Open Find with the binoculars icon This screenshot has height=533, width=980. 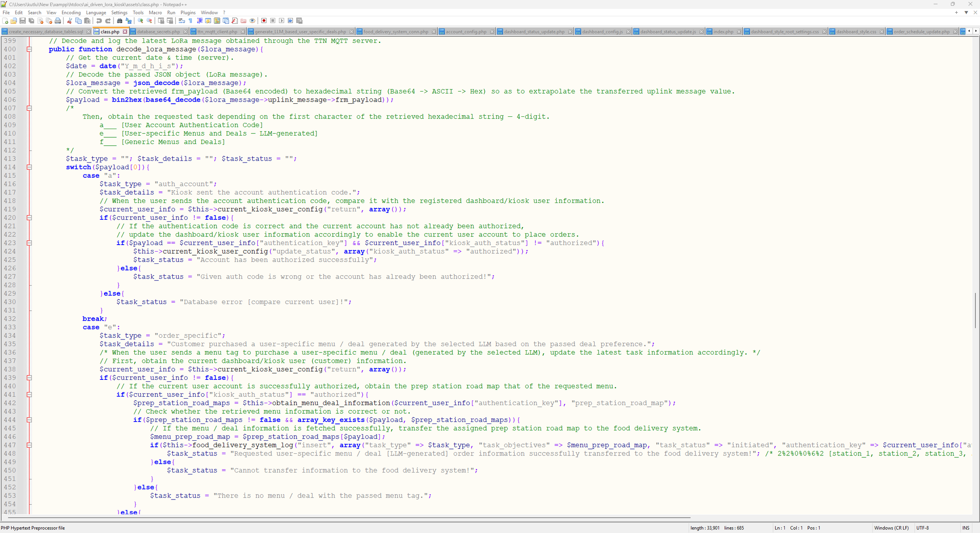click(119, 21)
